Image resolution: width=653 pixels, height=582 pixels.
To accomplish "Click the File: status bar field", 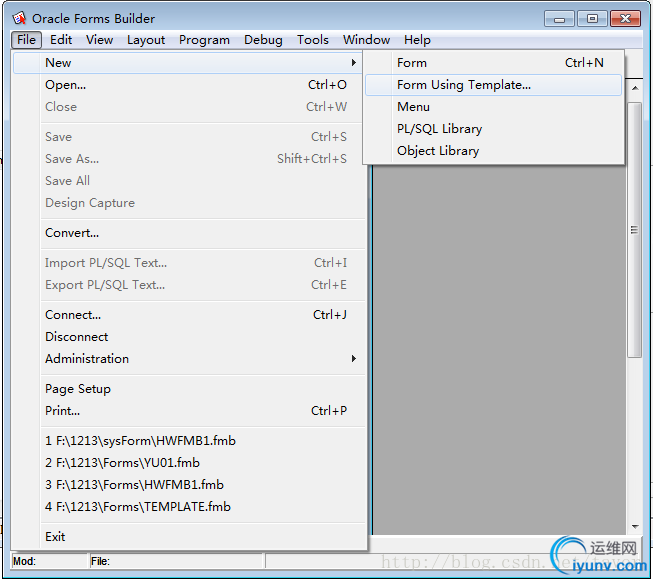I will 177,562.
